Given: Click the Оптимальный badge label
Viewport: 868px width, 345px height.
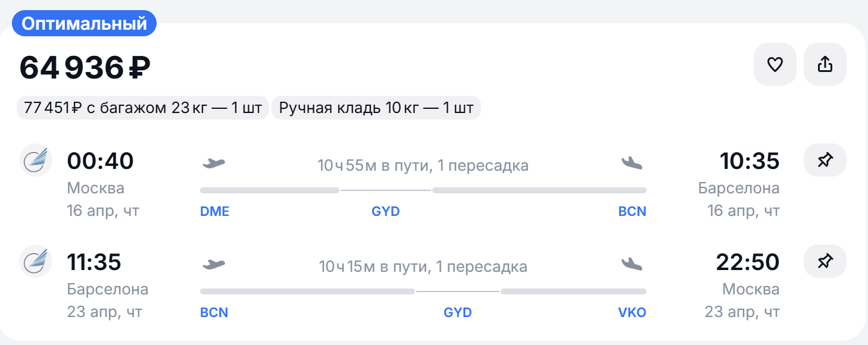Looking at the screenshot, I should point(84,24).
